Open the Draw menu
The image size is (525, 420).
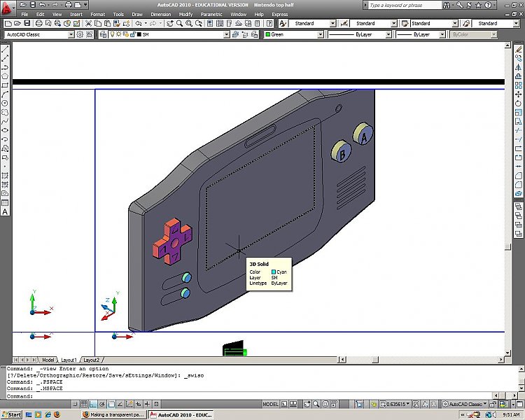(x=137, y=15)
